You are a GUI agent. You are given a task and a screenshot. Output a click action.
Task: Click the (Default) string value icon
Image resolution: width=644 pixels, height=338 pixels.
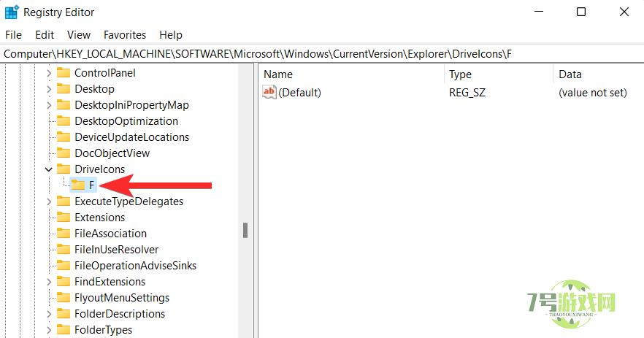(269, 92)
